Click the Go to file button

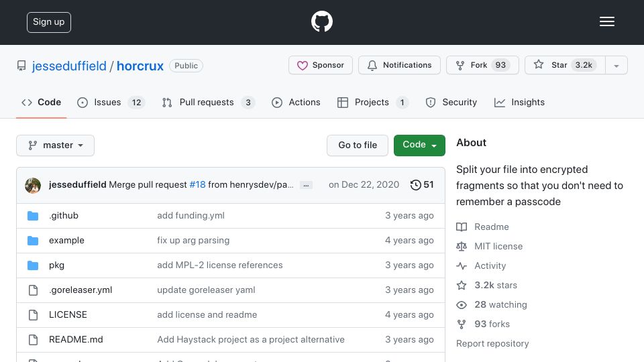(x=358, y=145)
